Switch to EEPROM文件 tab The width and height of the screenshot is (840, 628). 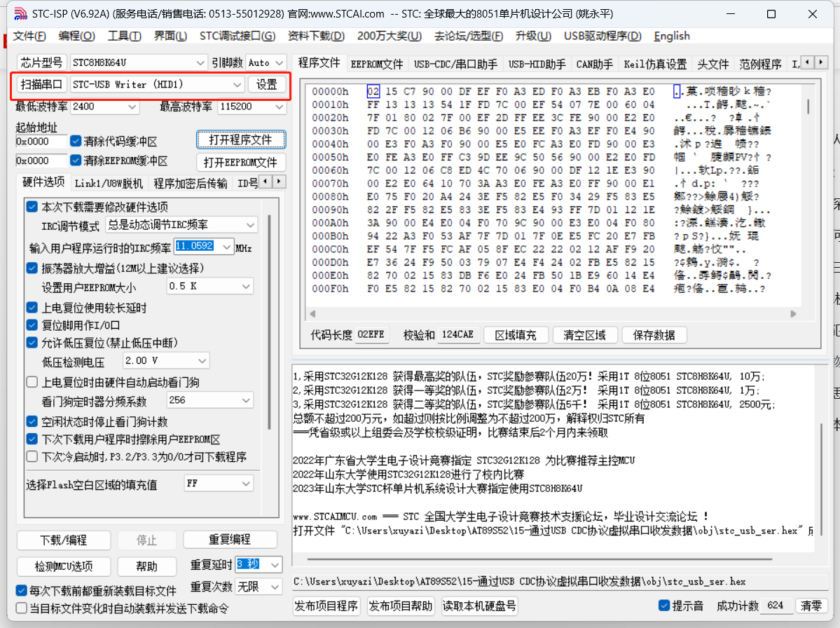point(377,64)
